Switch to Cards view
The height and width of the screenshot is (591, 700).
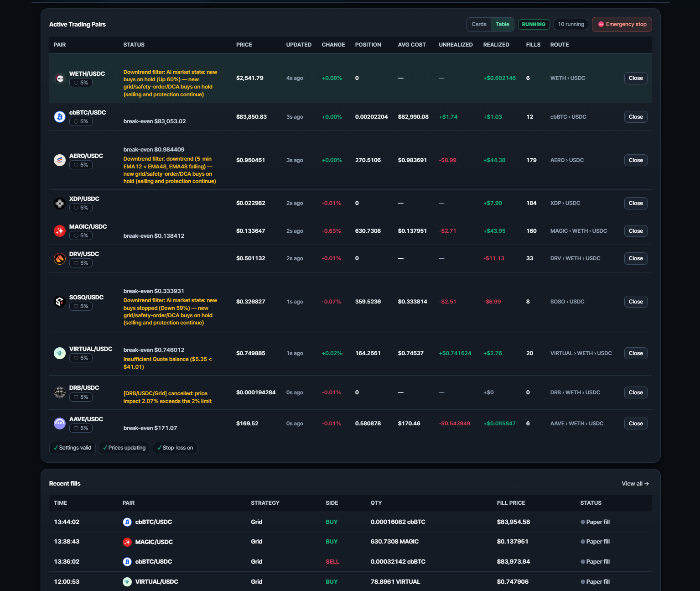pyautogui.click(x=479, y=24)
